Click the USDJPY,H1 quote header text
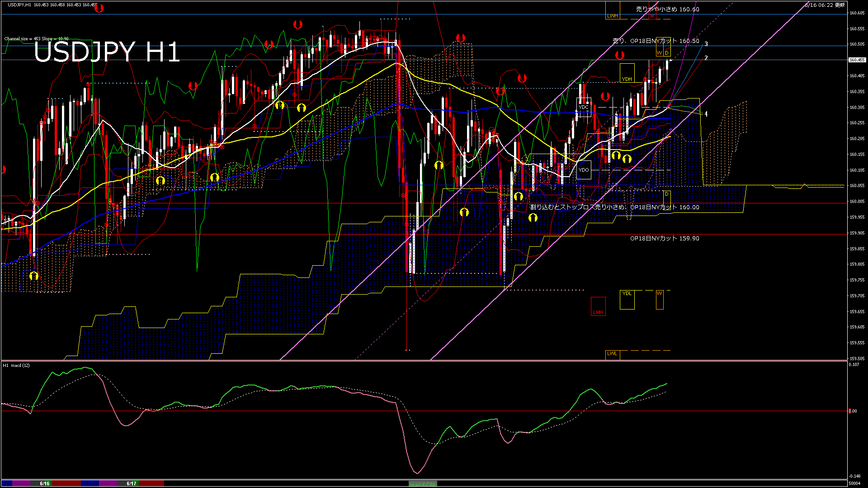Image resolution: width=868 pixels, height=488 pixels. (52, 5)
